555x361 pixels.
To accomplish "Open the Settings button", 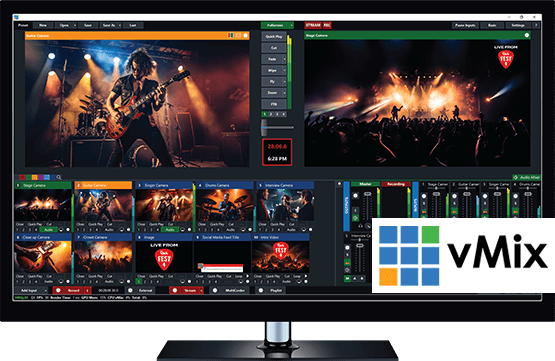I will coord(518,25).
